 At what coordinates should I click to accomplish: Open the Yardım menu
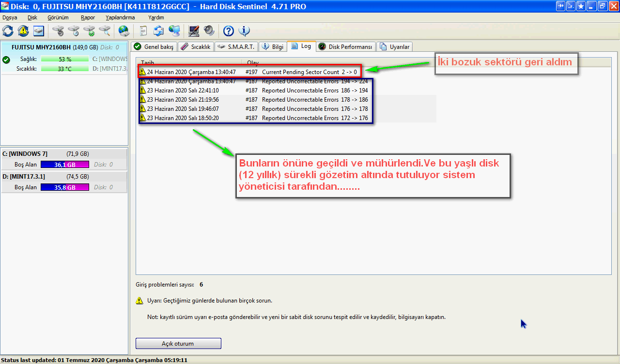pyautogui.click(x=156, y=17)
